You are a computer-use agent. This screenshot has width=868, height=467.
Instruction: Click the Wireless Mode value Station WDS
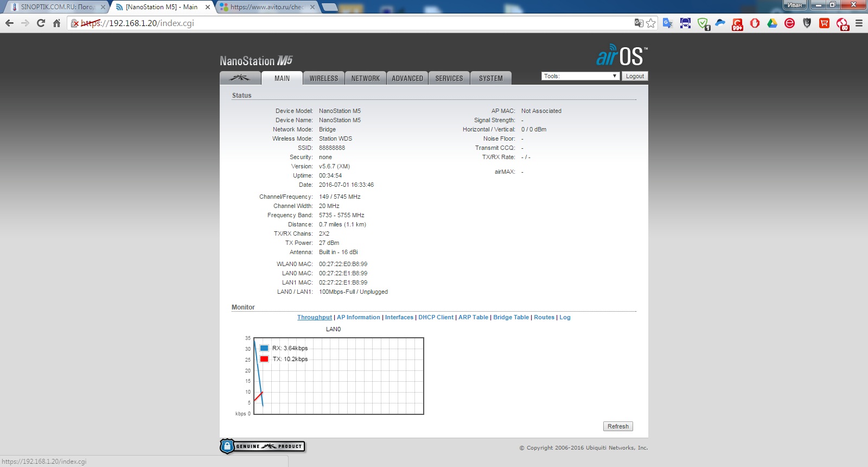335,138
